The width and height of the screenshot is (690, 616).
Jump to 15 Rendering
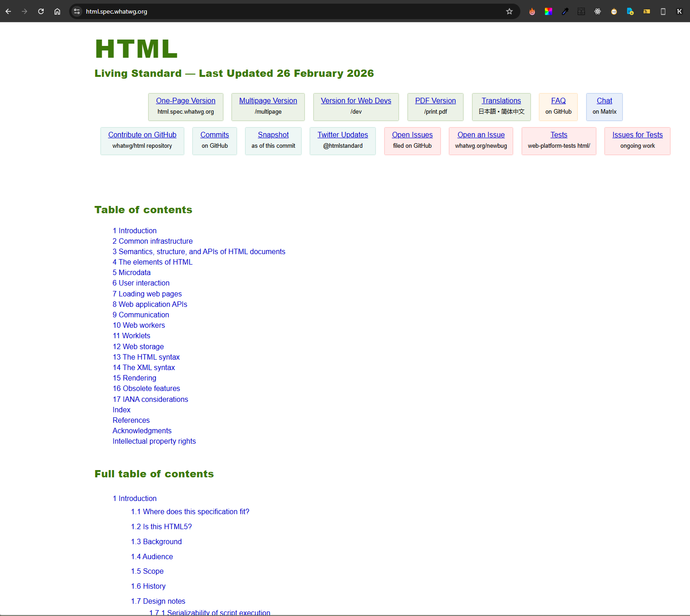134,378
